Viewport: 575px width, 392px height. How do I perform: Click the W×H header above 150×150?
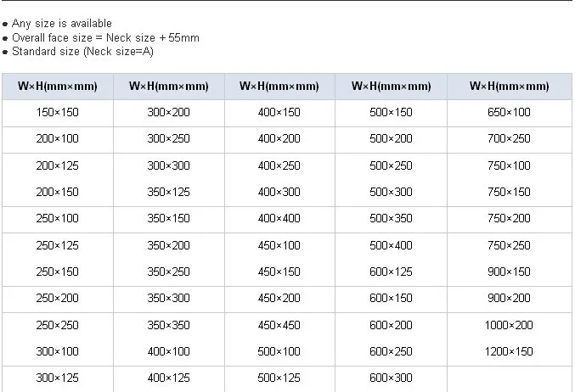click(57, 86)
